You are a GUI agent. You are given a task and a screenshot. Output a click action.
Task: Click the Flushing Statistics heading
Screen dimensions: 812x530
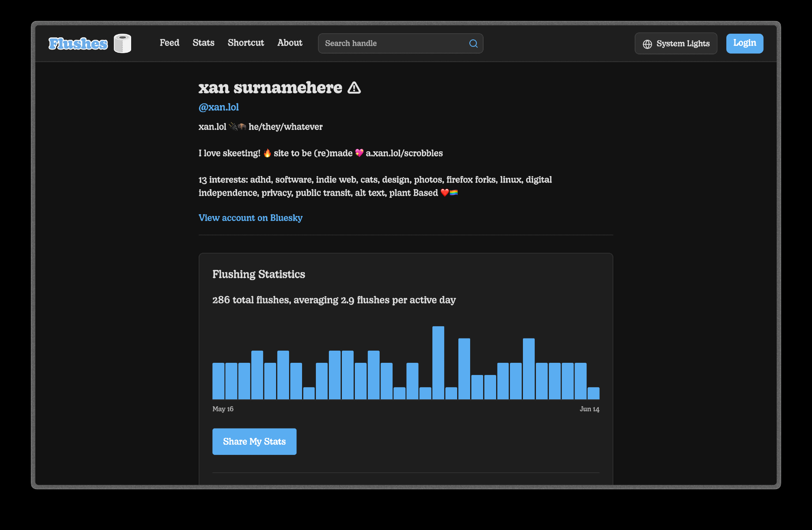coord(258,274)
